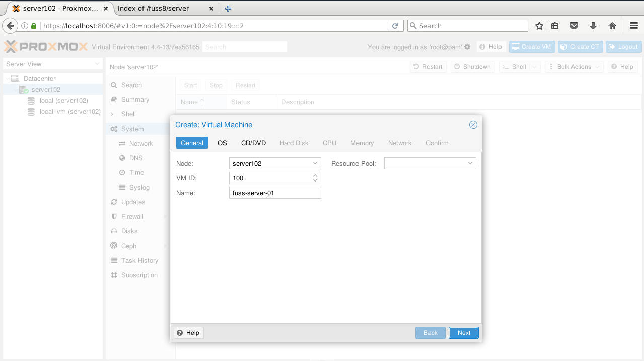Click the user settings gear icon
Viewport: 644px width, 361px height.
click(x=467, y=47)
